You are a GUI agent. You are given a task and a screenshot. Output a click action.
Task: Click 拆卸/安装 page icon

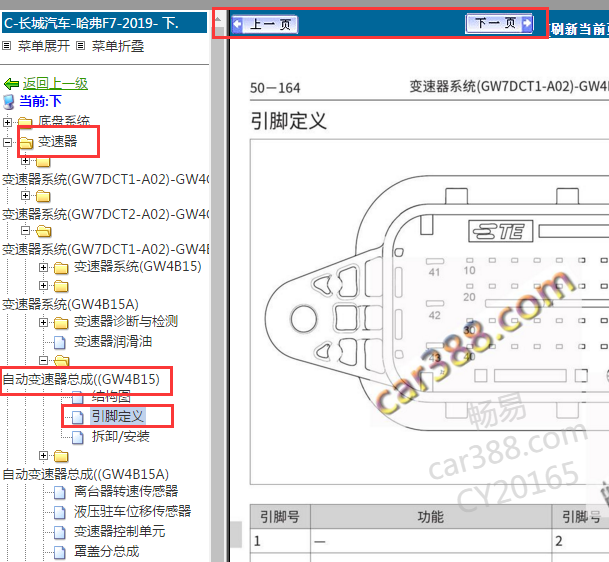click(x=78, y=437)
